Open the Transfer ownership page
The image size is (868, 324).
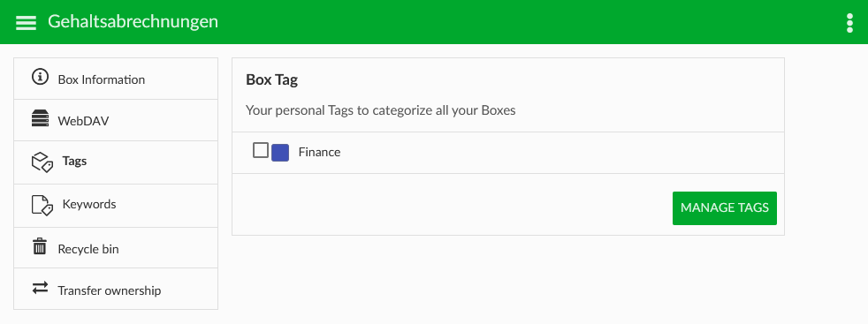coord(116,290)
